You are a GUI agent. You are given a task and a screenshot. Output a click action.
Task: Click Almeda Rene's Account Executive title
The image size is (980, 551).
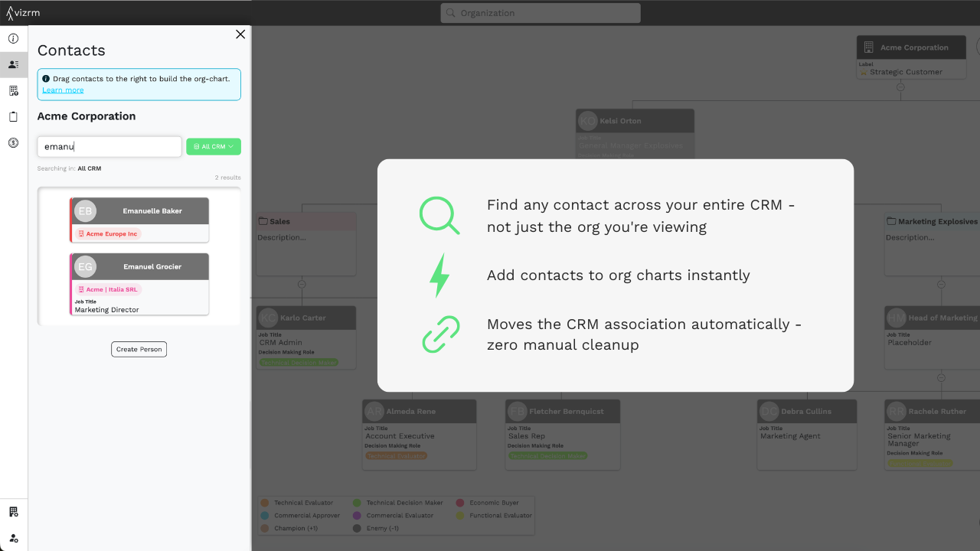[x=400, y=436]
